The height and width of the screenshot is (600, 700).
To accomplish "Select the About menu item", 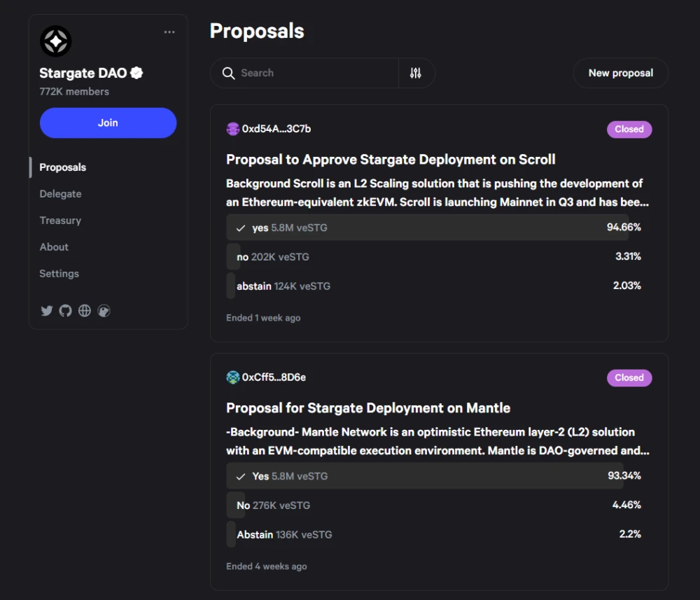I will coord(54,247).
